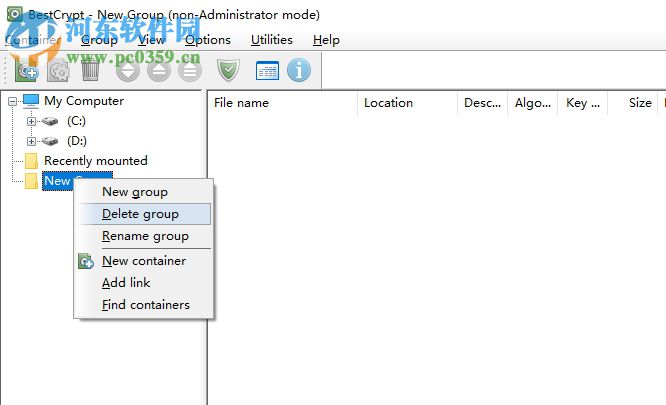666x405 pixels.
Task: Open the Utilities menu
Action: click(x=272, y=40)
